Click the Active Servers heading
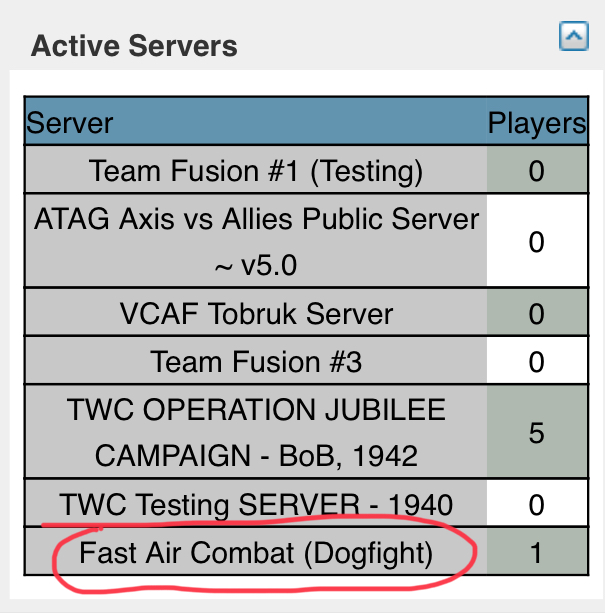Screen dimensions: 605x613 [134, 46]
